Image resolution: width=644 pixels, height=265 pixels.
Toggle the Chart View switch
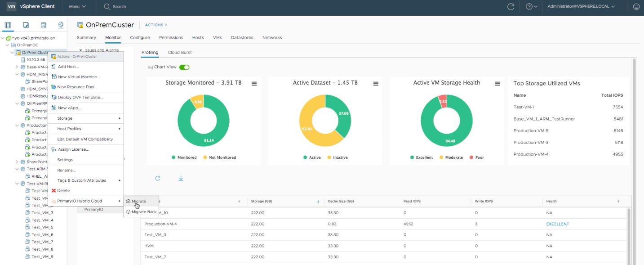[x=184, y=67]
